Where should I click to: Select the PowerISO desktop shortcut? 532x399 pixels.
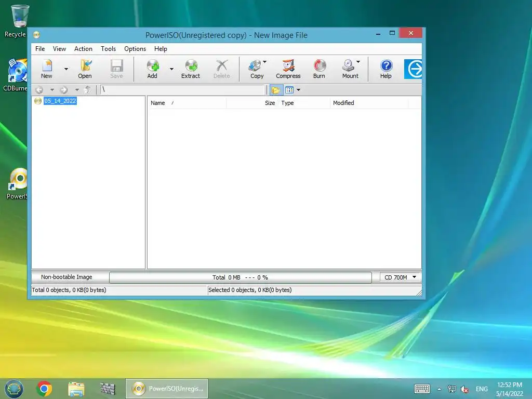pos(18,183)
